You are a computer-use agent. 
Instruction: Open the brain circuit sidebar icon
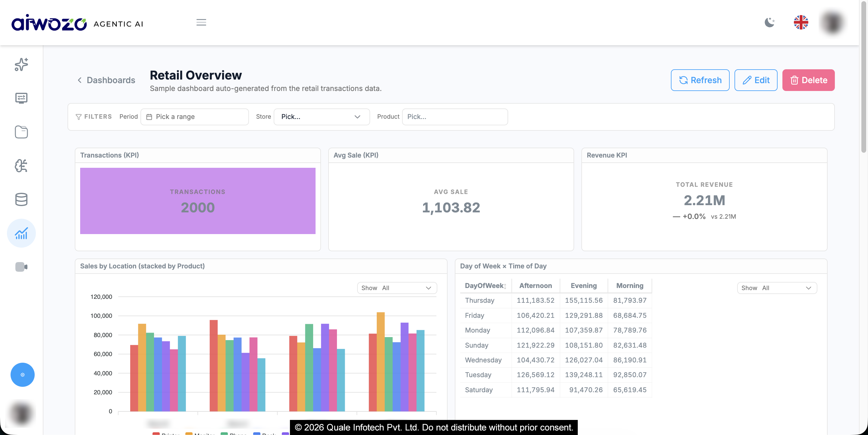pos(21,166)
